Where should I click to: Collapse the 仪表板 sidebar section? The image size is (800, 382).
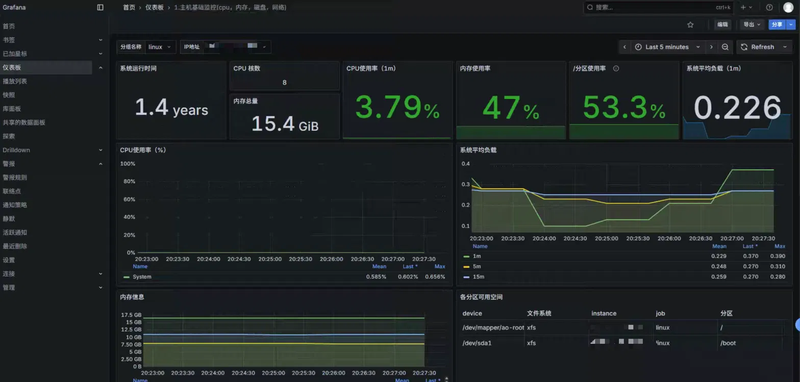click(x=100, y=67)
